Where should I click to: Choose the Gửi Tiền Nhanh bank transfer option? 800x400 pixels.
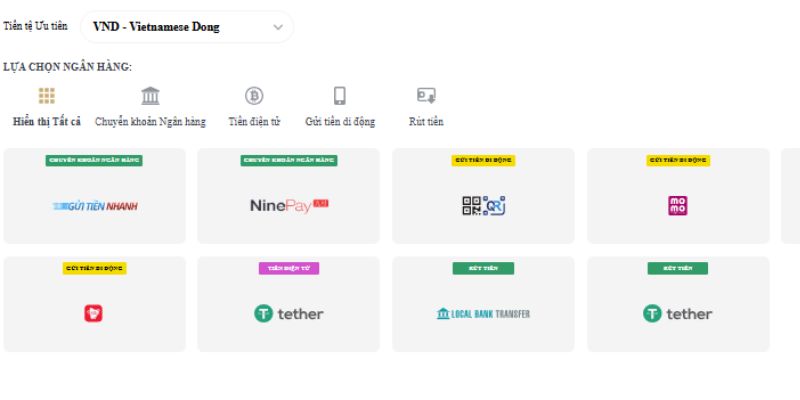click(94, 196)
